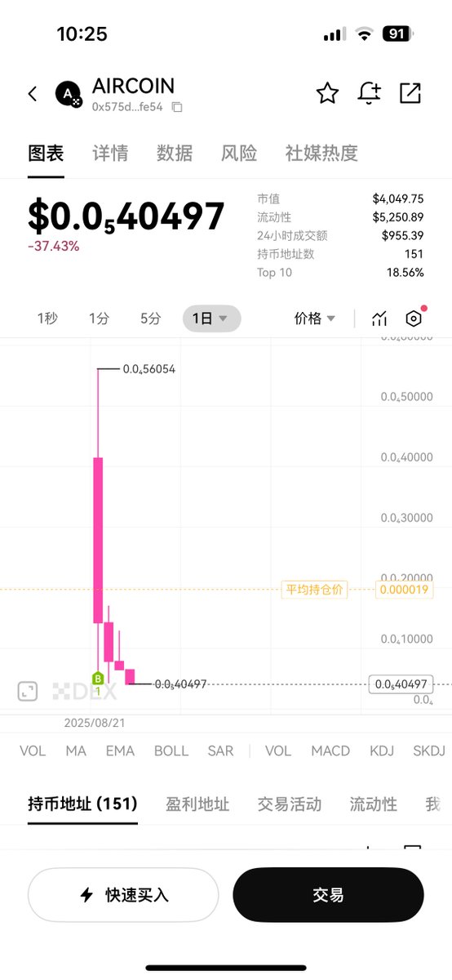Tap the back arrow icon
The image size is (452, 980).
click(x=33, y=94)
